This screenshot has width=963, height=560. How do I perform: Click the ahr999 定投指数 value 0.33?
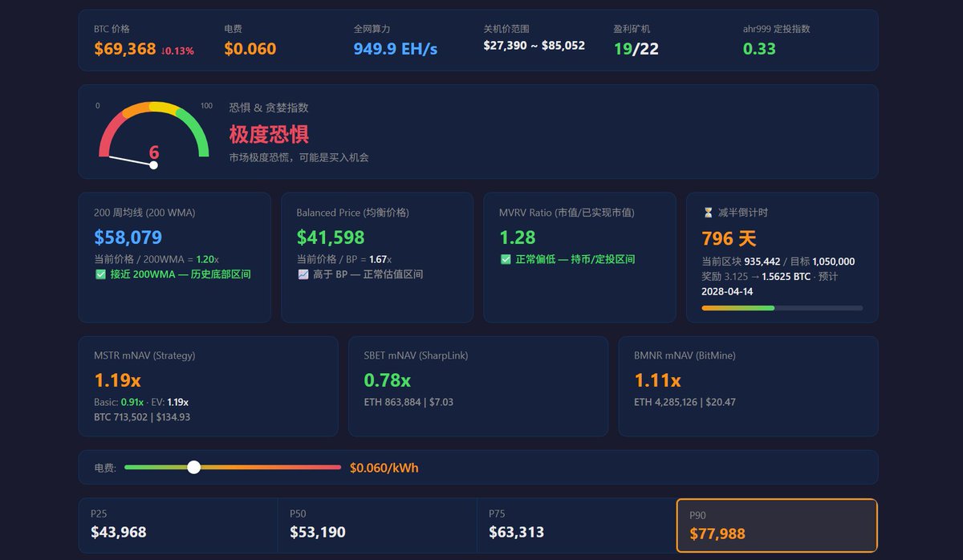click(x=759, y=49)
